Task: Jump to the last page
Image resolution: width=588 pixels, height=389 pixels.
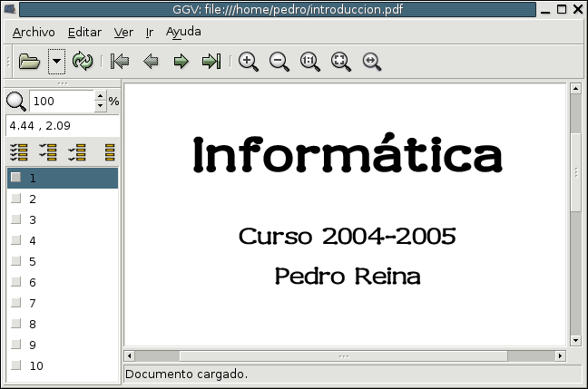Action: click(211, 62)
